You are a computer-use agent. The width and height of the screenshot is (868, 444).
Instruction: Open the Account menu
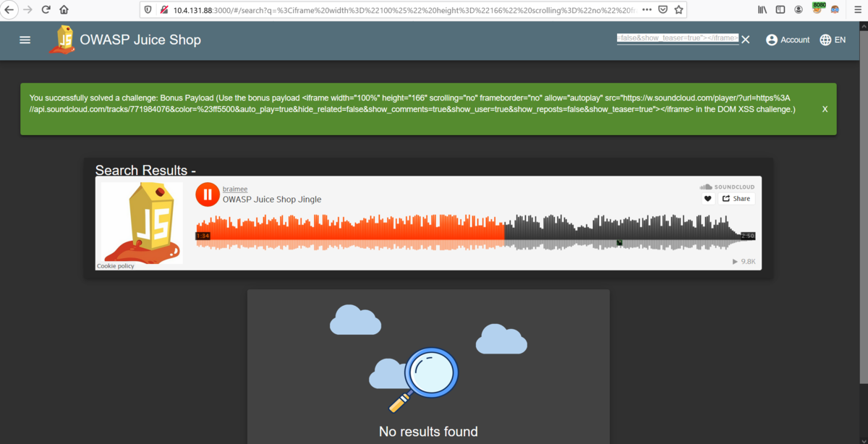pos(788,40)
